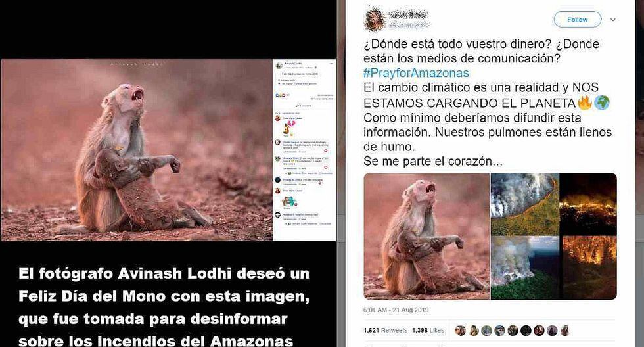Screen dimensions: 644x347
Task: View the 1,398 Likes list
Action: point(428,330)
